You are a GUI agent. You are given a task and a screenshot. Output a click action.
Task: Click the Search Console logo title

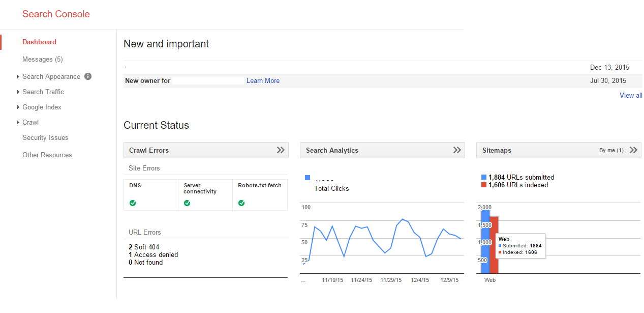[x=56, y=14]
